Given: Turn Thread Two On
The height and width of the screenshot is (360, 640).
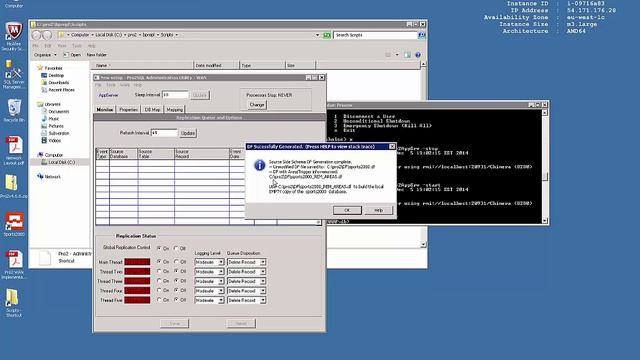Looking at the screenshot, I should 159,271.
